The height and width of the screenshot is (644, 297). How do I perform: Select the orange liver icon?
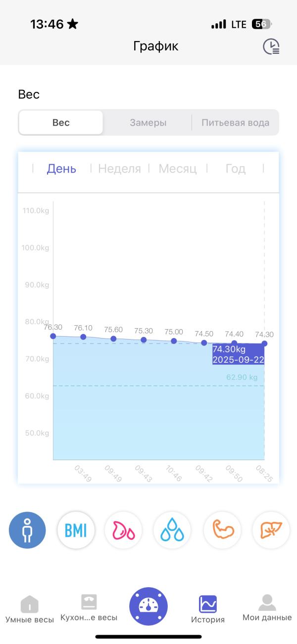[x=271, y=530]
